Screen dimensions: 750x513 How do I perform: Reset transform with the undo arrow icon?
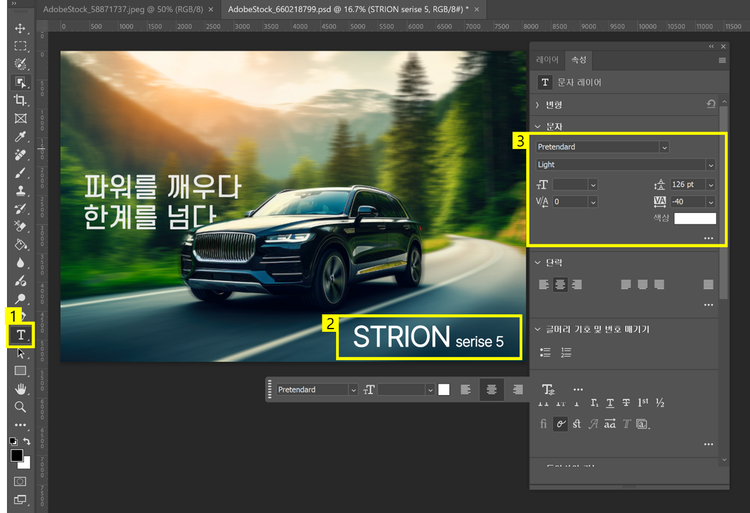click(711, 104)
